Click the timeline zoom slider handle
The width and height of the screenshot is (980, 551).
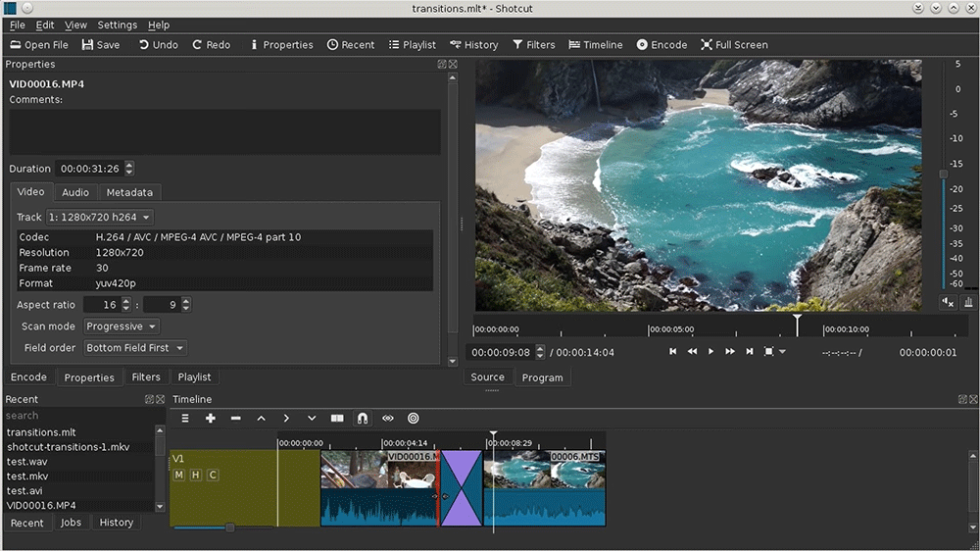pos(230,527)
